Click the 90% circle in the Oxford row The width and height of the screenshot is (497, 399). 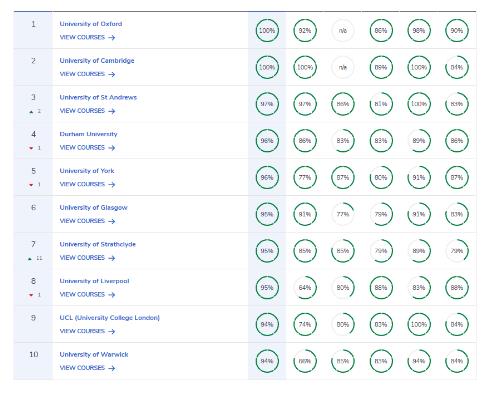(457, 31)
